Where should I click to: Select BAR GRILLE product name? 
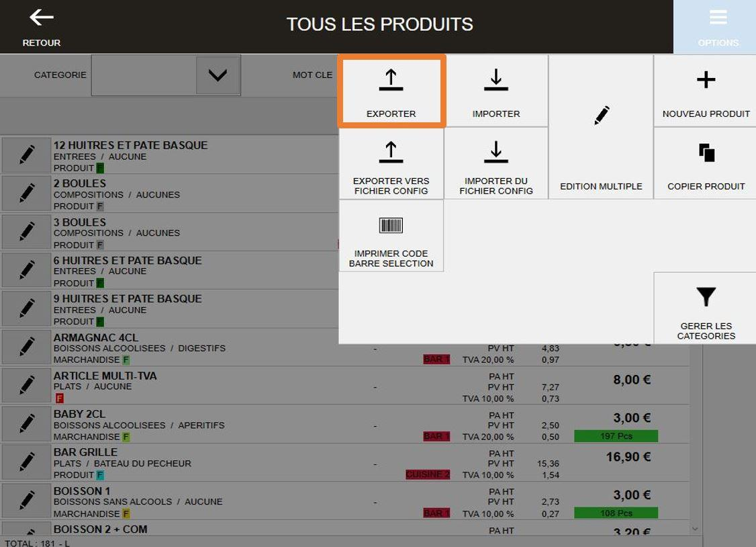coord(85,452)
